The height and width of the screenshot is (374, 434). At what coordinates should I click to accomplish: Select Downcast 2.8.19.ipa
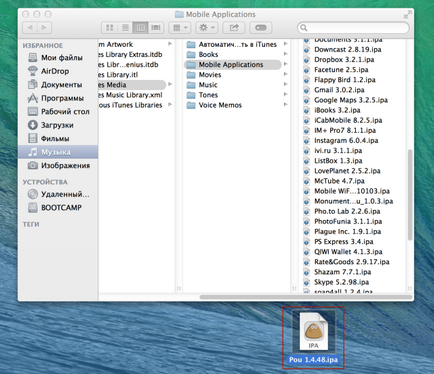[x=348, y=50]
